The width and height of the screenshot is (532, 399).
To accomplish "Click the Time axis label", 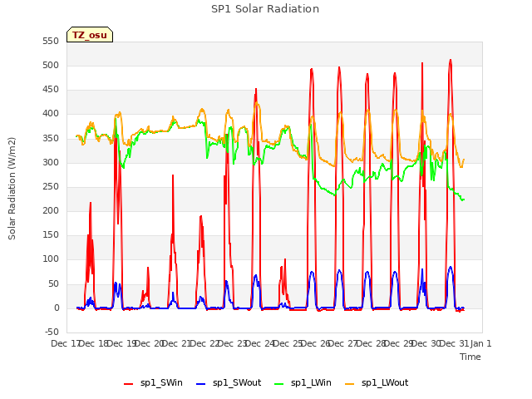I will click(x=470, y=357).
